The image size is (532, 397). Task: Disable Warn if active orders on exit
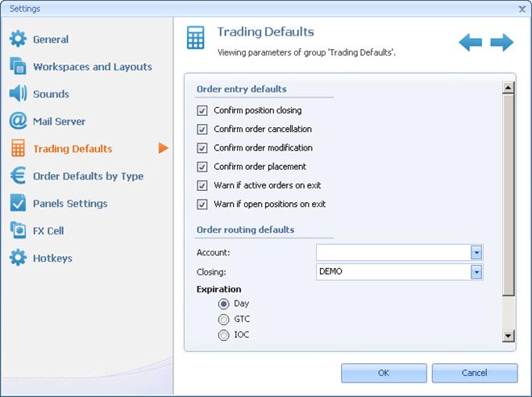(x=202, y=185)
